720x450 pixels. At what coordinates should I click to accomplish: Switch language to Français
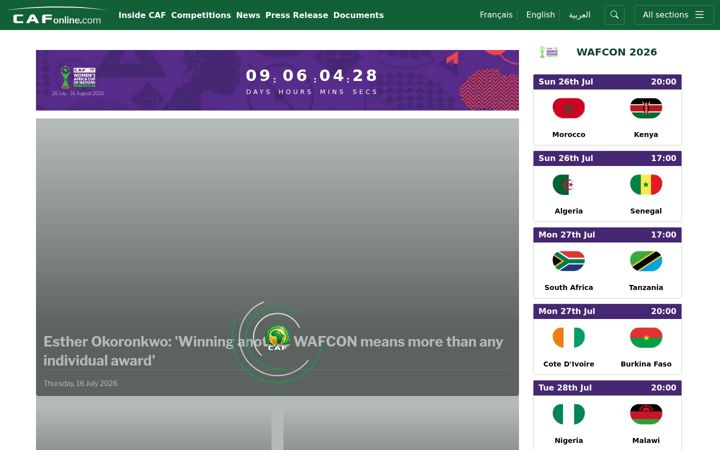pos(496,15)
